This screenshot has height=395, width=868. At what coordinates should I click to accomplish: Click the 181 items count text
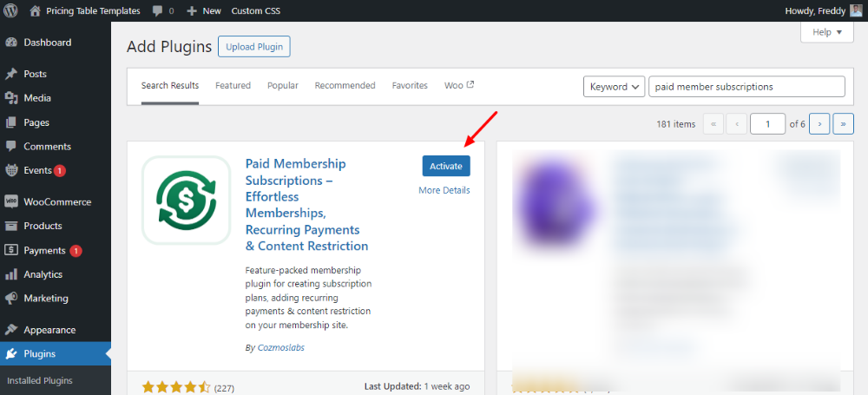676,124
